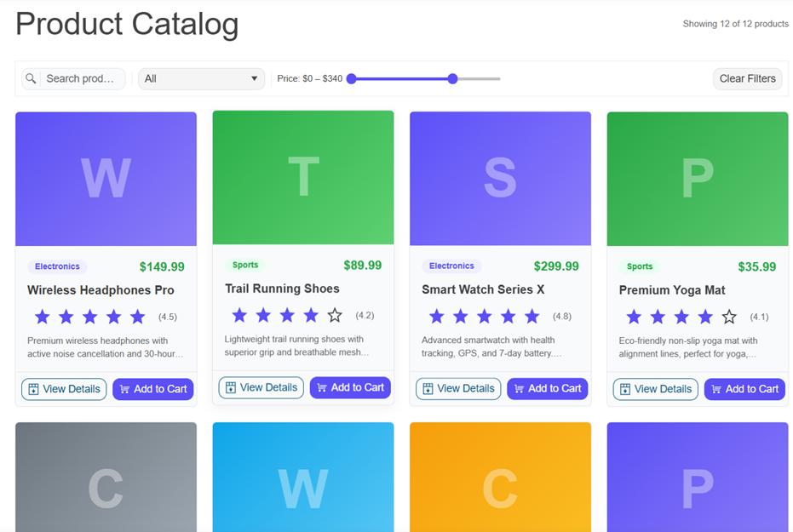Click the search magnifying glass icon

(31, 78)
